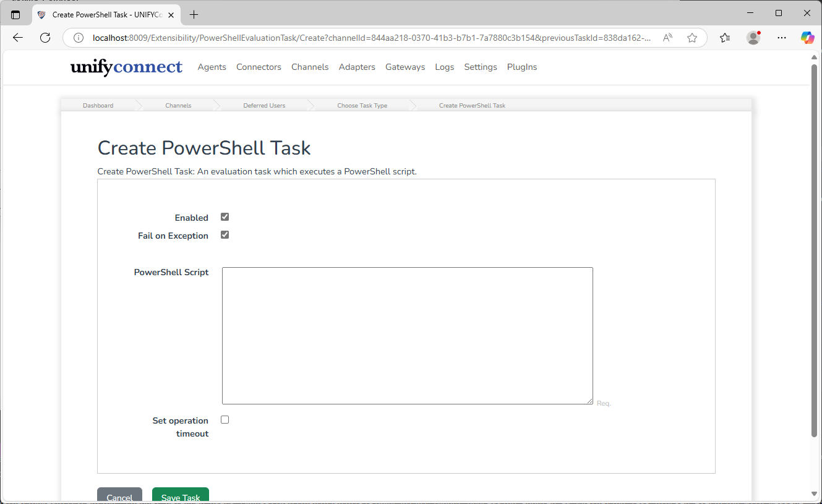Go to the Deferred Users breadcrumb
This screenshot has width=822, height=504.
264,106
